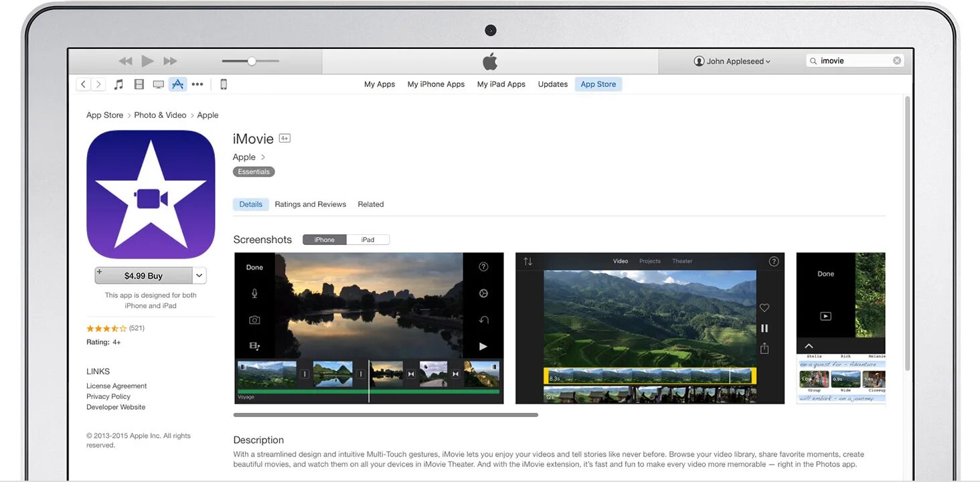The height and width of the screenshot is (482, 980).
Task: Click play box icon in third screenshot
Action: point(826,316)
